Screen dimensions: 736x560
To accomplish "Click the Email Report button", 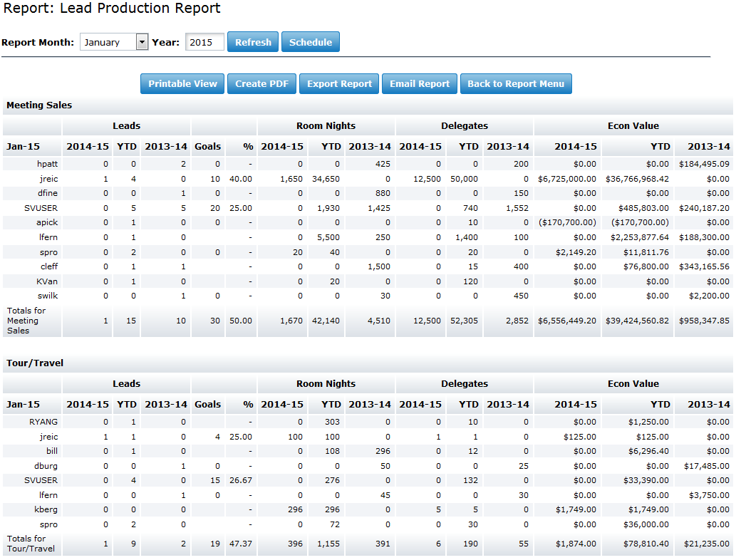I will tap(420, 83).
